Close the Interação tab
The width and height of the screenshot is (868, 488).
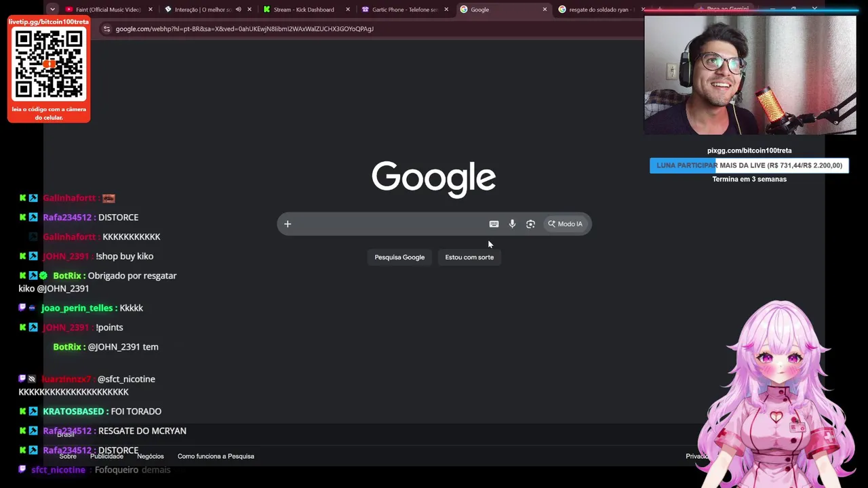coord(250,9)
